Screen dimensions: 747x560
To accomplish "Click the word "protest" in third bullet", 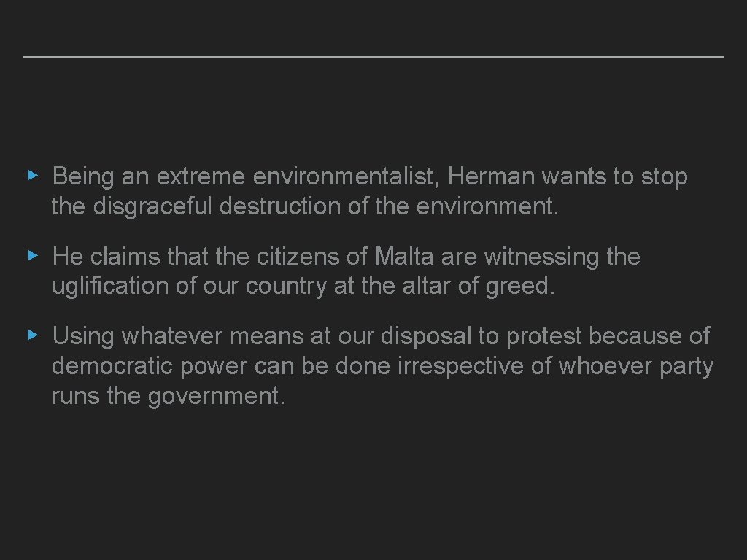I will click(544, 336).
